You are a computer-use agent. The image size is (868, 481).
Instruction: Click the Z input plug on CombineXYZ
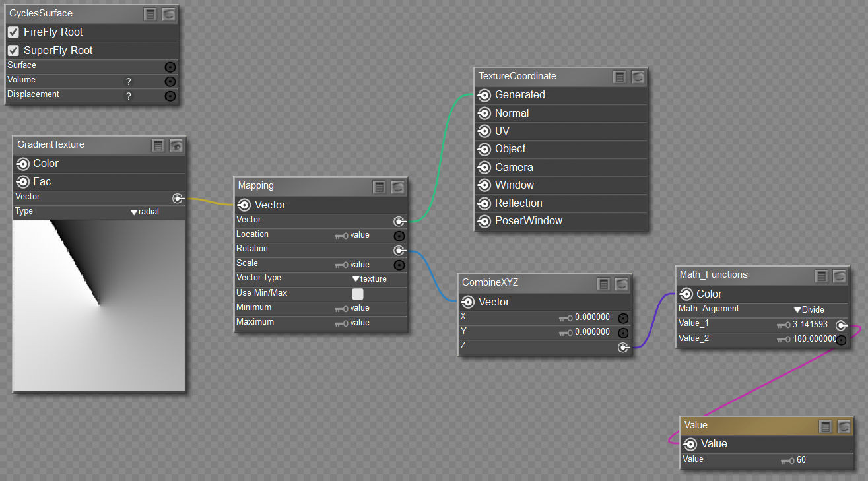tap(622, 348)
